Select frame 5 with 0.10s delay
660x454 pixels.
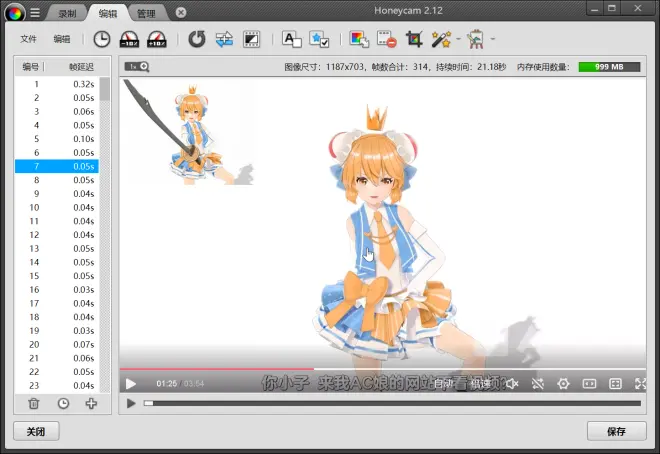pyautogui.click(x=57, y=139)
